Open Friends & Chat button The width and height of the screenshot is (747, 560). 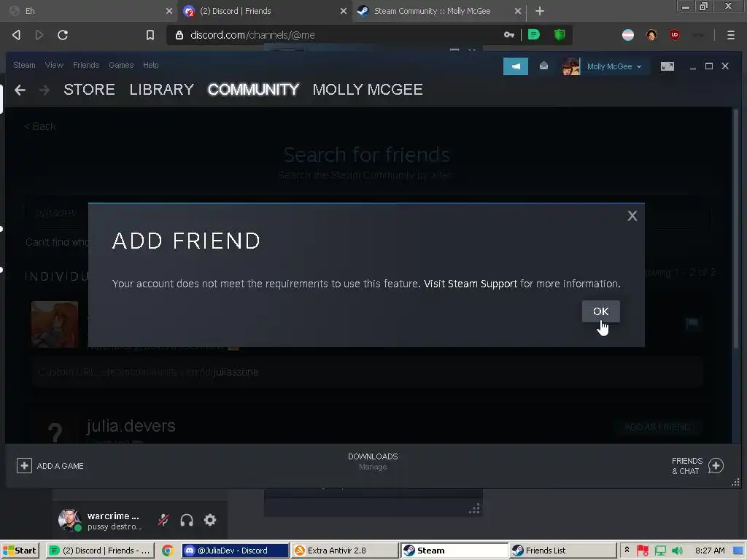pos(697,466)
